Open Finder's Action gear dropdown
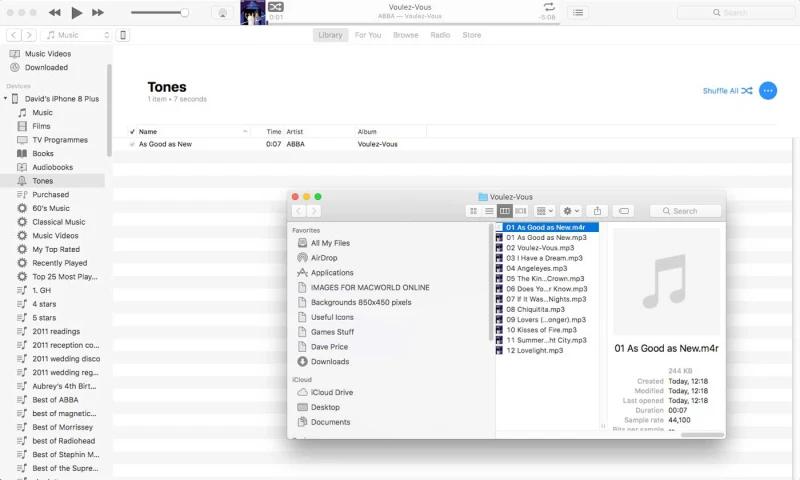The height and width of the screenshot is (480, 800). [x=572, y=211]
